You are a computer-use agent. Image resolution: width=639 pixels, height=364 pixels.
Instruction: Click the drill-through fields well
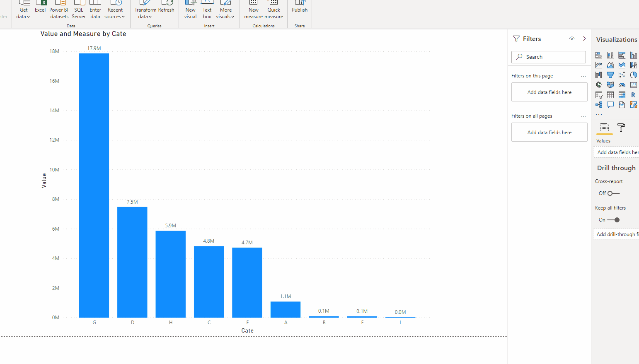[x=616, y=234]
